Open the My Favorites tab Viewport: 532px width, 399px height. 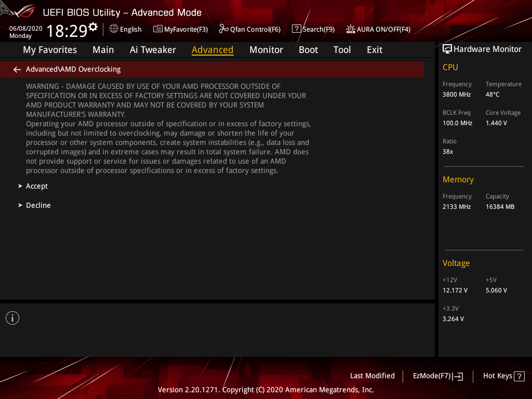(50, 50)
